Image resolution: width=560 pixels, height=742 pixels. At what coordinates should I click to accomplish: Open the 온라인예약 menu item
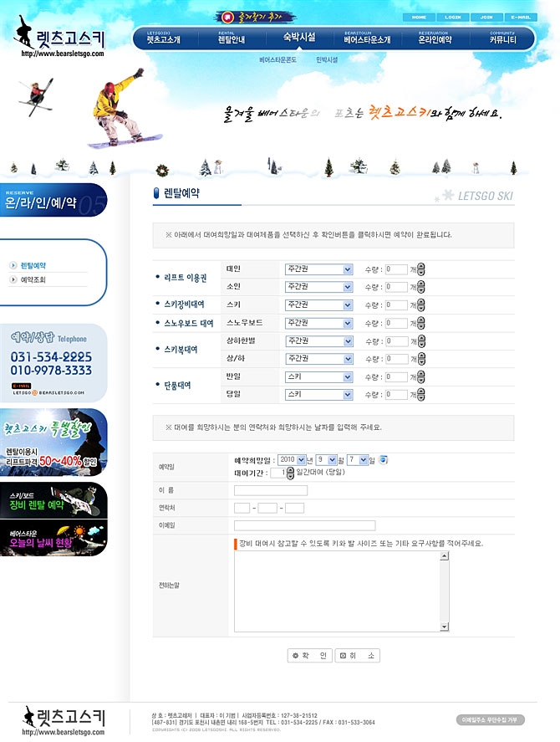[435, 38]
